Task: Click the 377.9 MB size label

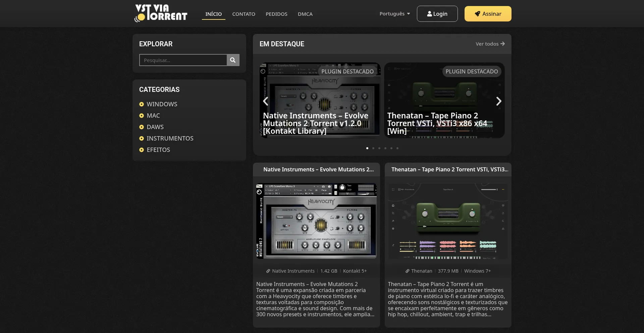Action: tap(448, 271)
